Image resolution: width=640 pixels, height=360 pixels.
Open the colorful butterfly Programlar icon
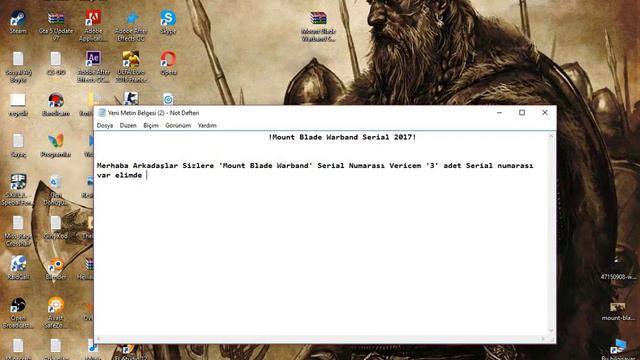[56, 145]
